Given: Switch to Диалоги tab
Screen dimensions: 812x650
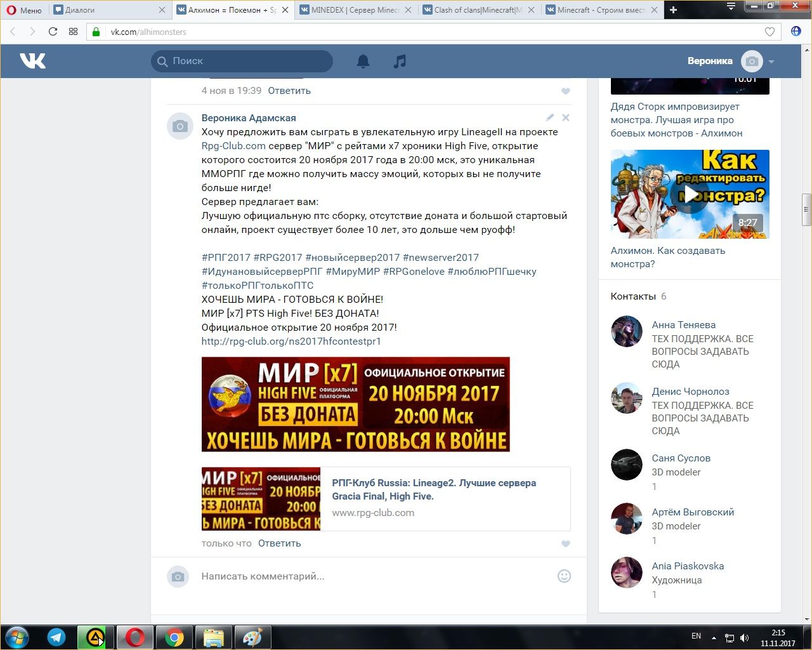Looking at the screenshot, I should [x=110, y=10].
